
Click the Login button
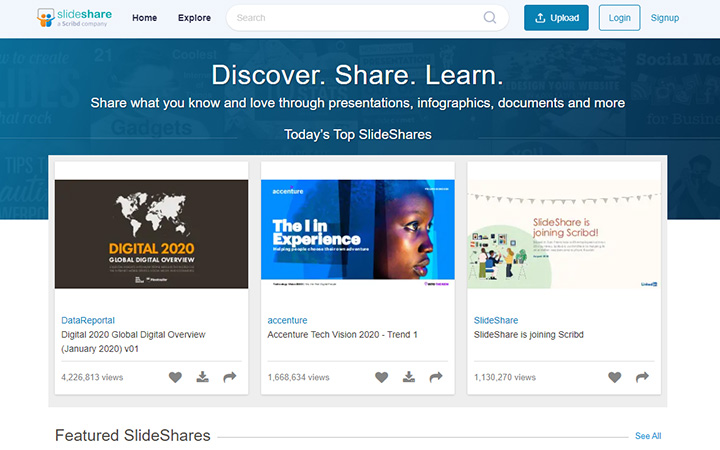619,18
